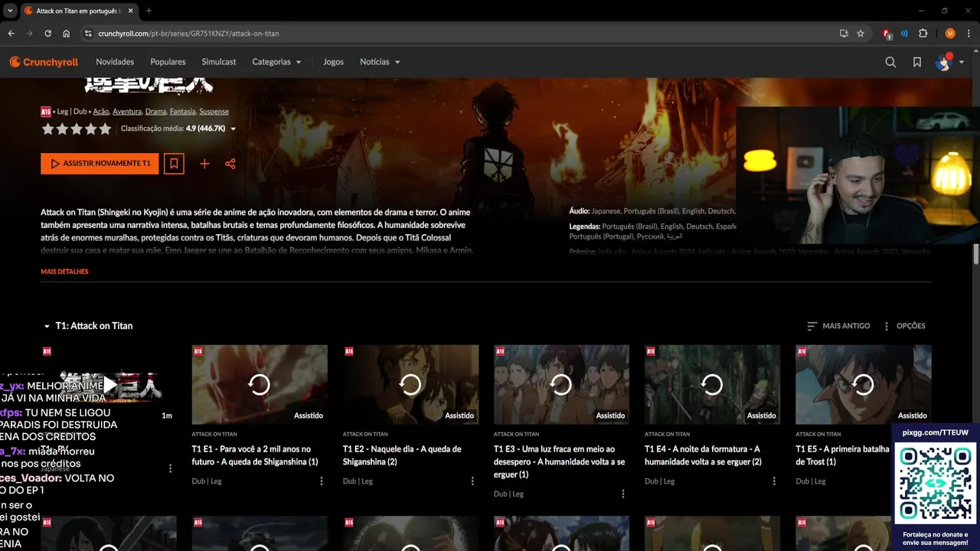The height and width of the screenshot is (551, 980).
Task: Rate the series five stars
Action: [106, 129]
